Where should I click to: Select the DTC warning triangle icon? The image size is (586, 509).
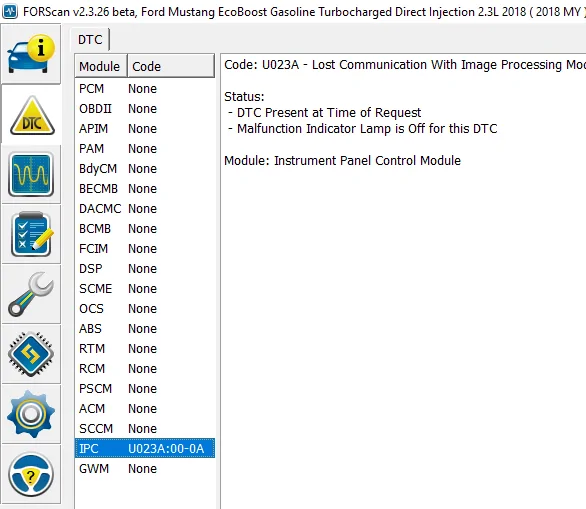click(x=31, y=114)
